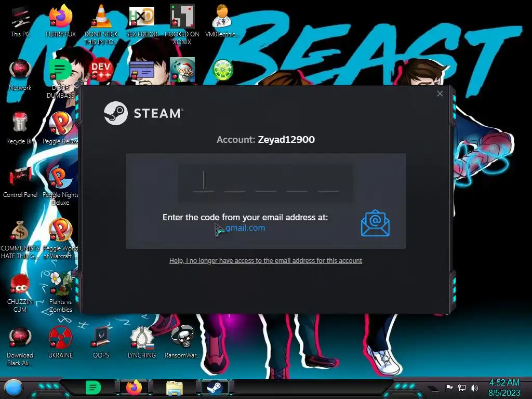Click the second code digit field
The height and width of the screenshot is (399, 532).
point(235,182)
